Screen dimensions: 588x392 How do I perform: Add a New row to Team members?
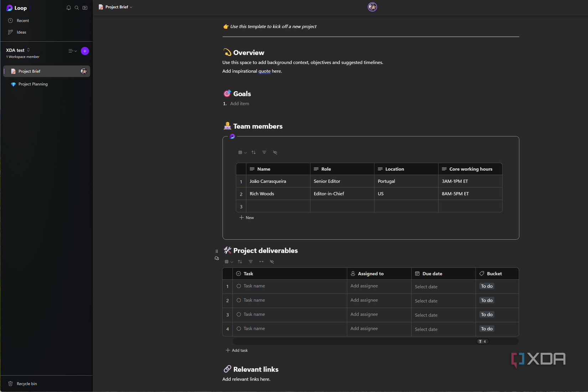point(247,218)
